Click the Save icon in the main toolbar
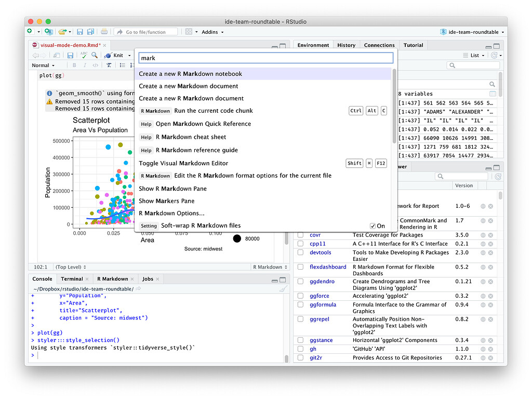 (79, 31)
